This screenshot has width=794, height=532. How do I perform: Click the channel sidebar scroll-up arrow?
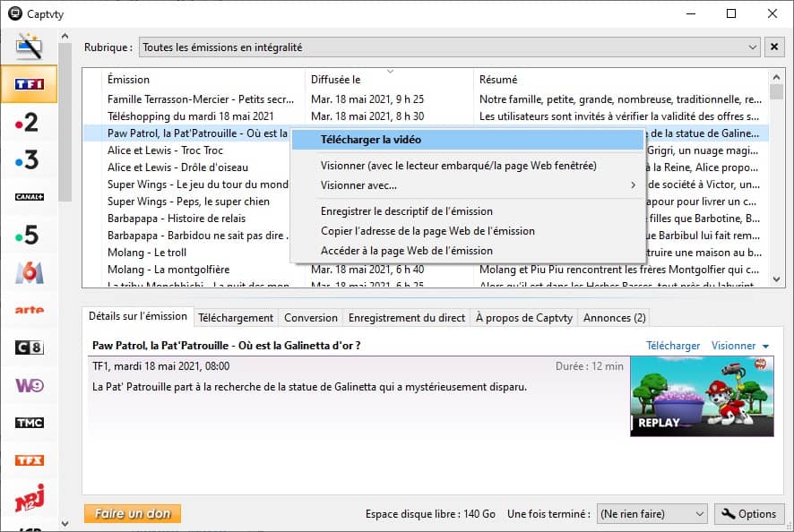(x=65, y=36)
